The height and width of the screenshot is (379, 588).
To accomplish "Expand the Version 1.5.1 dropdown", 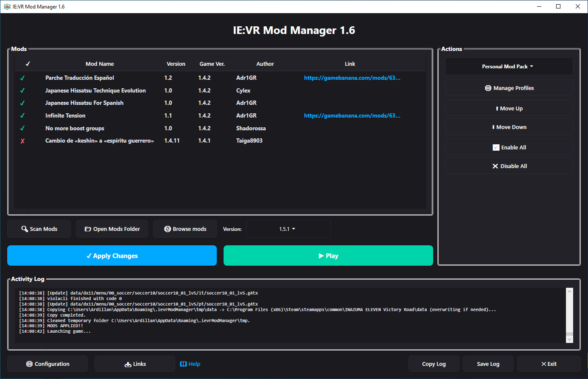I will tap(288, 229).
